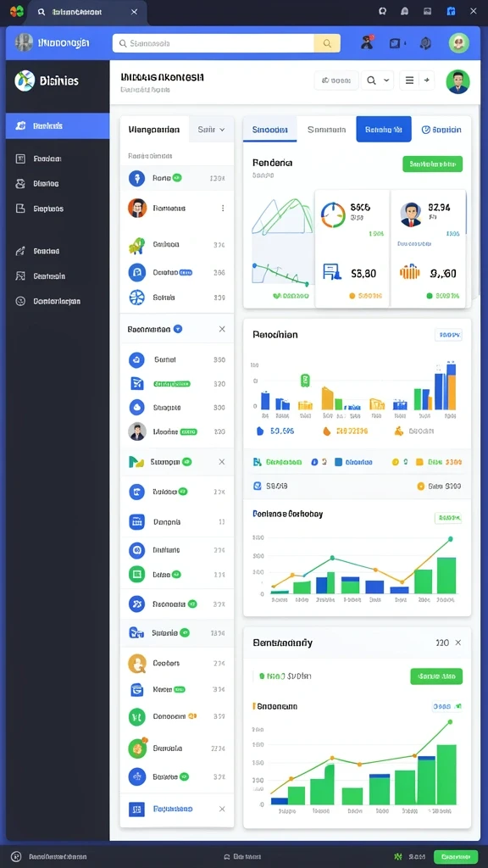Image resolution: width=488 pixels, height=868 pixels.
Task: Switch to the last tab with clock icon
Action: [x=441, y=130]
